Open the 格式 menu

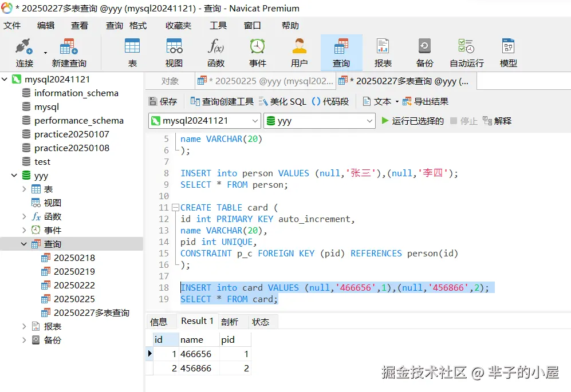(x=137, y=26)
